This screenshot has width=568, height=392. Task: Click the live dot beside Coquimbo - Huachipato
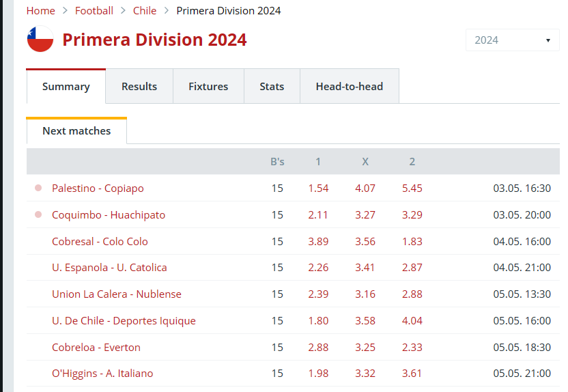pos(38,214)
